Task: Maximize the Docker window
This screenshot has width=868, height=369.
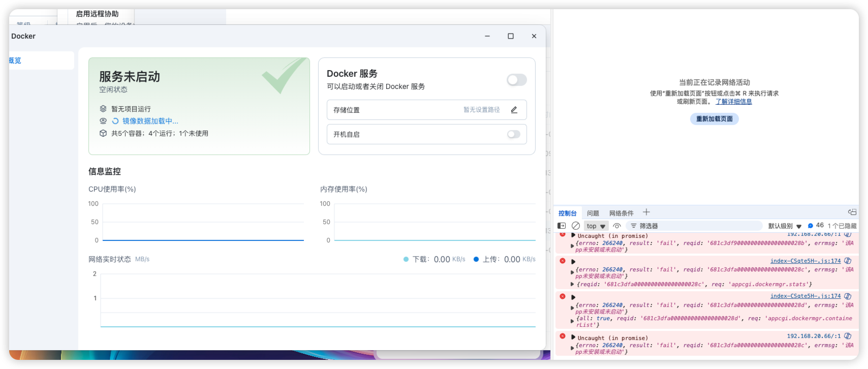Action: (x=511, y=36)
